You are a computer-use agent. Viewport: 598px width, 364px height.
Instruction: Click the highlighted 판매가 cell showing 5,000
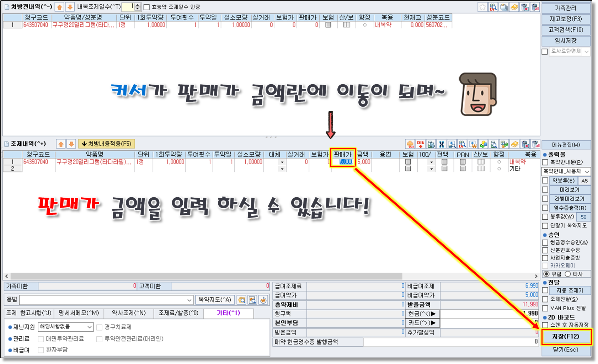(345, 162)
